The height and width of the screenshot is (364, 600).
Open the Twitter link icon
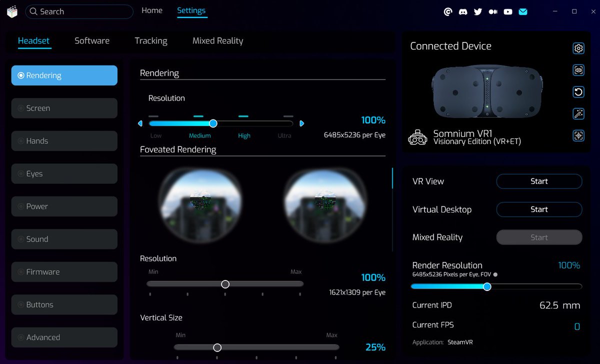(x=478, y=11)
